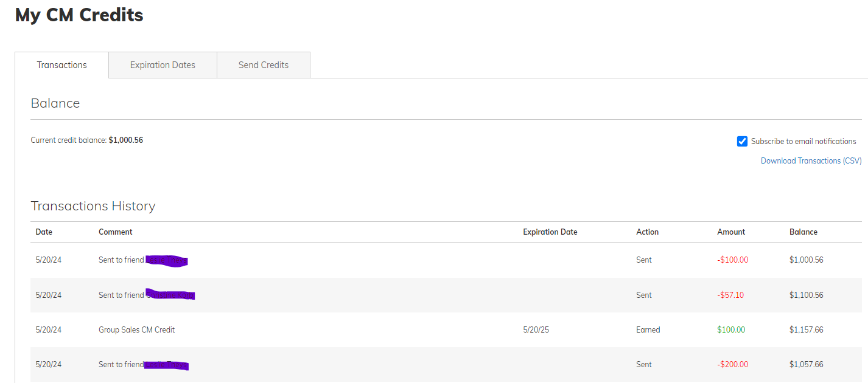Screen dimensions: 868x383
Task: Click the Comment column header
Action: (x=115, y=232)
